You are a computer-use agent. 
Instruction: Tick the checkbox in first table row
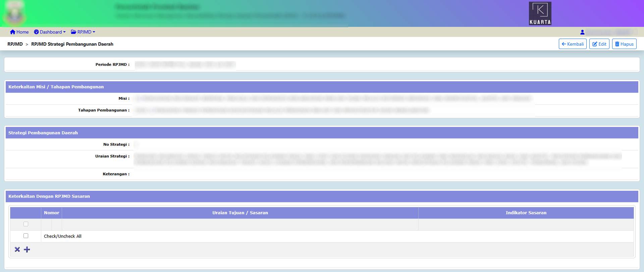tap(26, 224)
